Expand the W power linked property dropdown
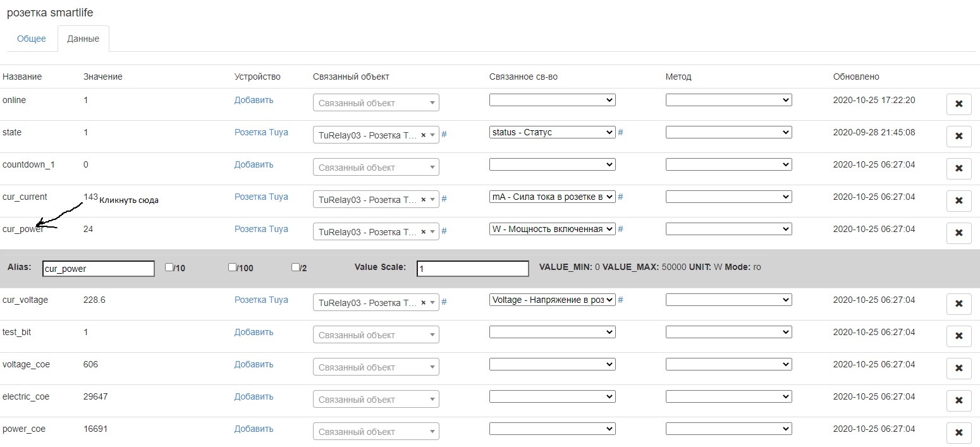 552,229
